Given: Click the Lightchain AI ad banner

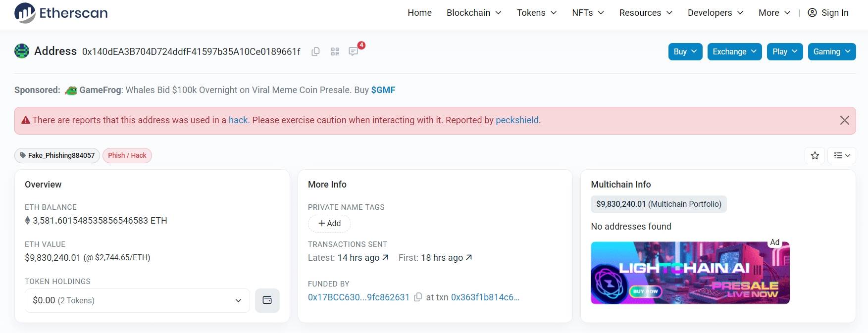Looking at the screenshot, I should click(x=690, y=273).
